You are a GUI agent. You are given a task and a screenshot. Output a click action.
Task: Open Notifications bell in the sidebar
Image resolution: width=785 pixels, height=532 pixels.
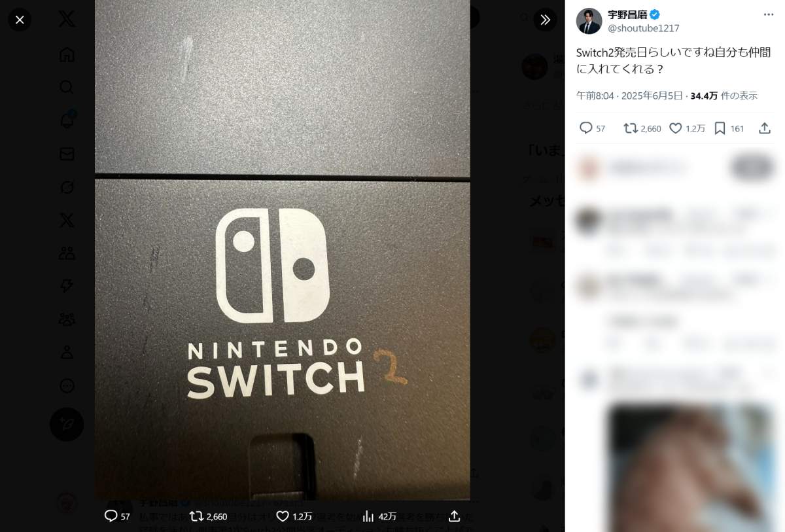(67, 120)
